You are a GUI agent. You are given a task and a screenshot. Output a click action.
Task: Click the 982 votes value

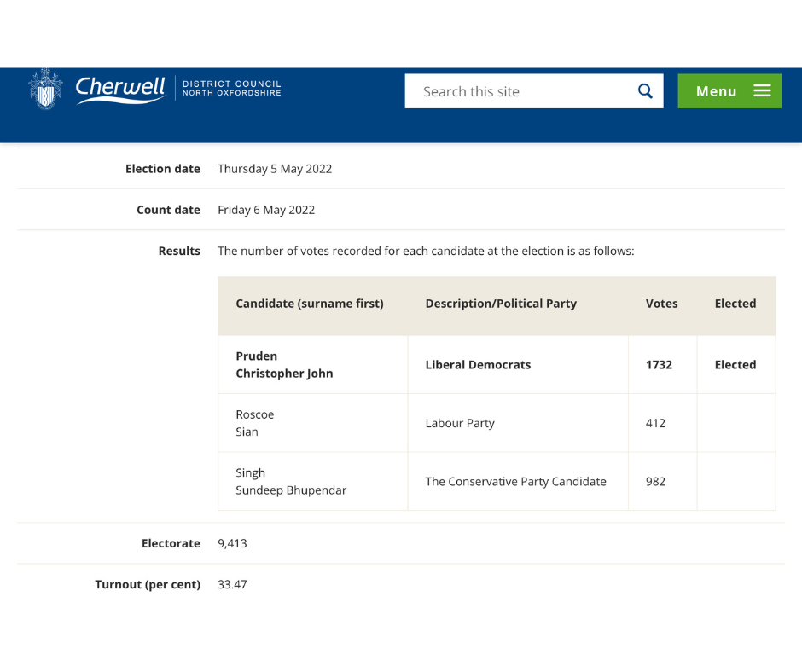pyautogui.click(x=655, y=482)
